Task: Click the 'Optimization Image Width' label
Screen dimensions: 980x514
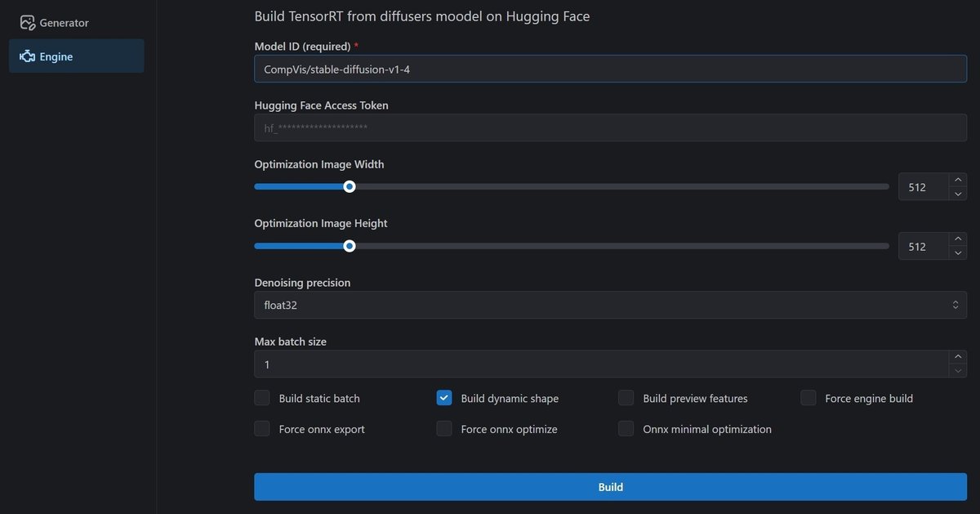Action: [319, 164]
